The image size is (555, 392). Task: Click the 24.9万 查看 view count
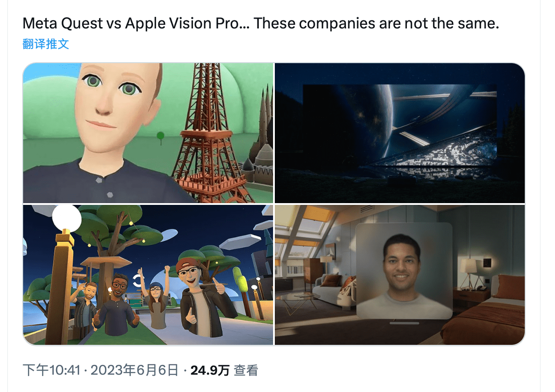224,370
